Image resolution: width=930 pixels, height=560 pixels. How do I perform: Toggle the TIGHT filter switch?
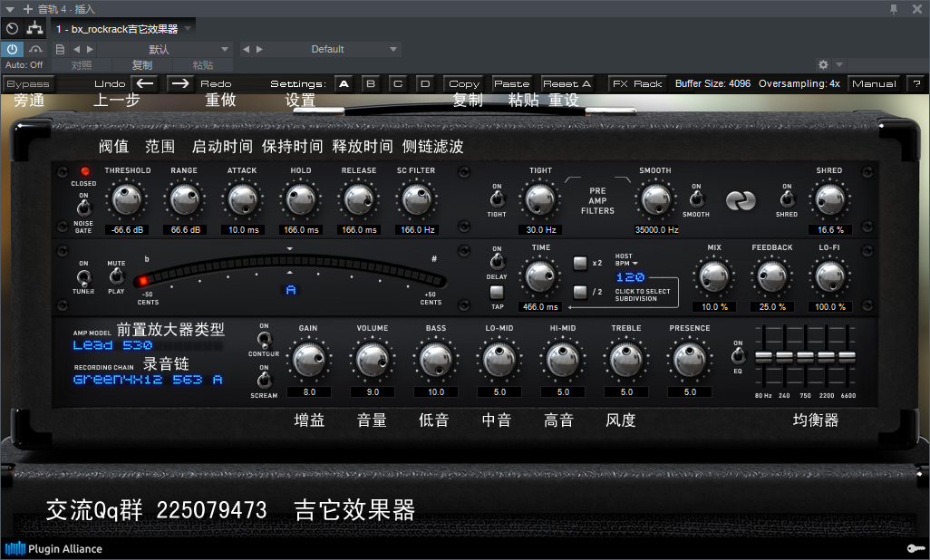pyautogui.click(x=497, y=198)
